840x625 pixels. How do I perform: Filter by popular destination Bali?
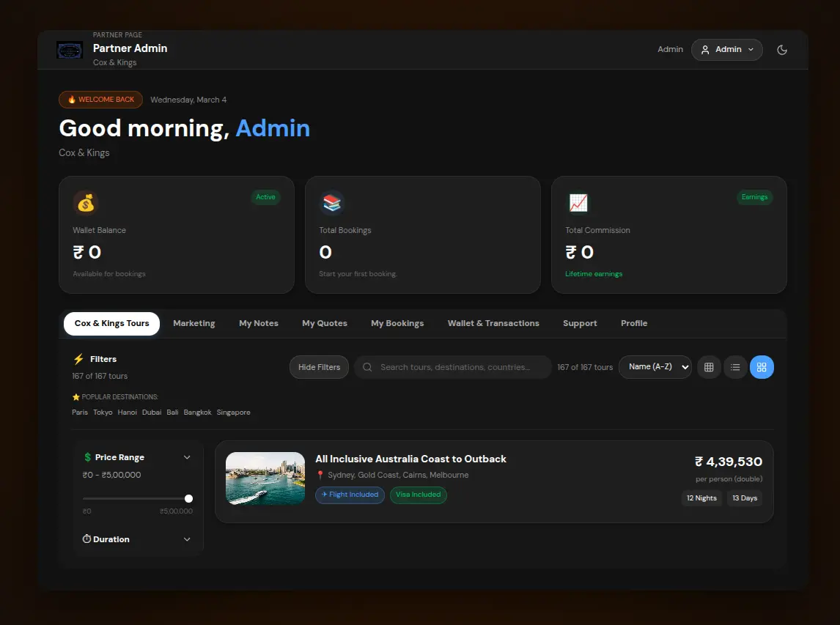tap(172, 413)
